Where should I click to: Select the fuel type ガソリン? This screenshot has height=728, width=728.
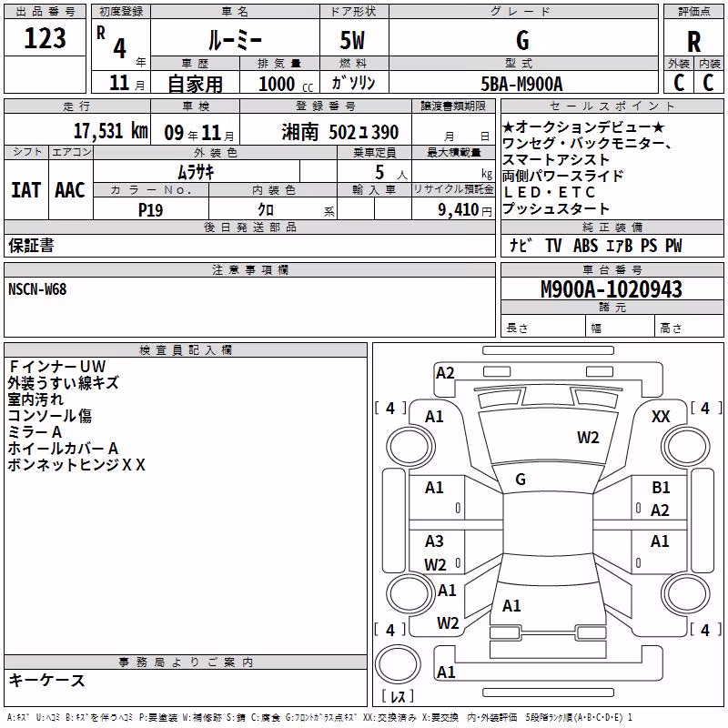353,83
